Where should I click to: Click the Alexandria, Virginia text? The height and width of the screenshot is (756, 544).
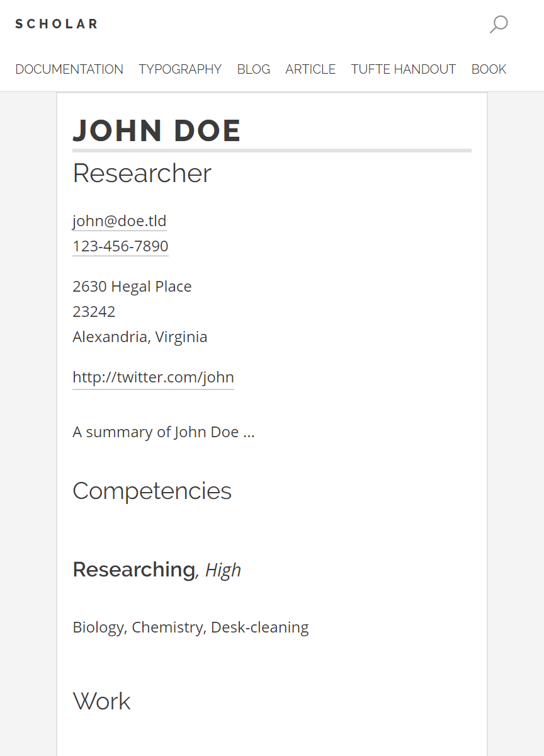click(140, 337)
